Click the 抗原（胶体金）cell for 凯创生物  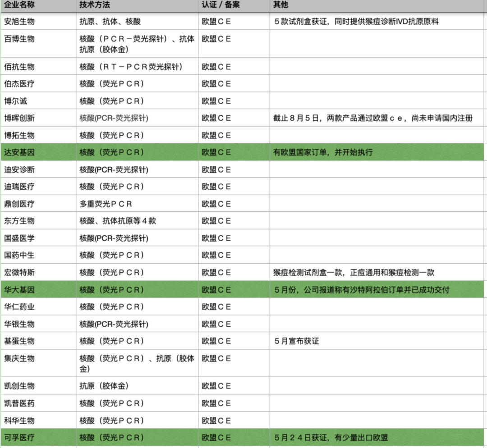click(x=137, y=386)
